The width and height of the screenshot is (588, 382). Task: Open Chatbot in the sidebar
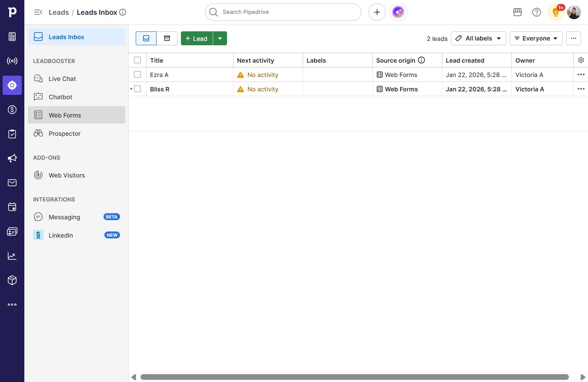point(77,97)
